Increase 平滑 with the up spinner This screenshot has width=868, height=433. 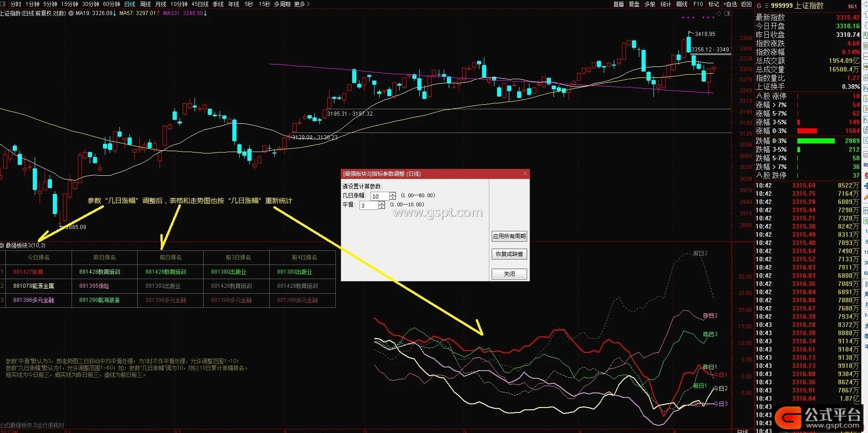382,203
